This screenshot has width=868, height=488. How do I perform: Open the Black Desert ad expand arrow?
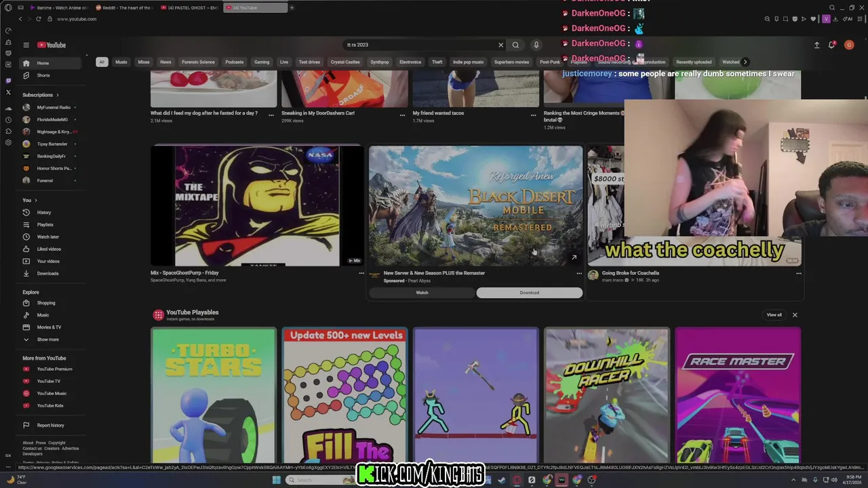click(x=574, y=257)
